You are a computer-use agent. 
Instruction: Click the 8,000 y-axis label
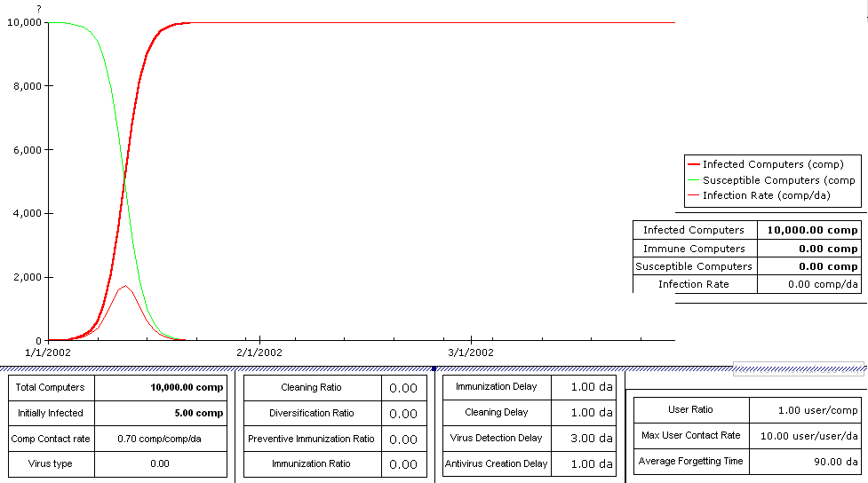click(x=28, y=86)
